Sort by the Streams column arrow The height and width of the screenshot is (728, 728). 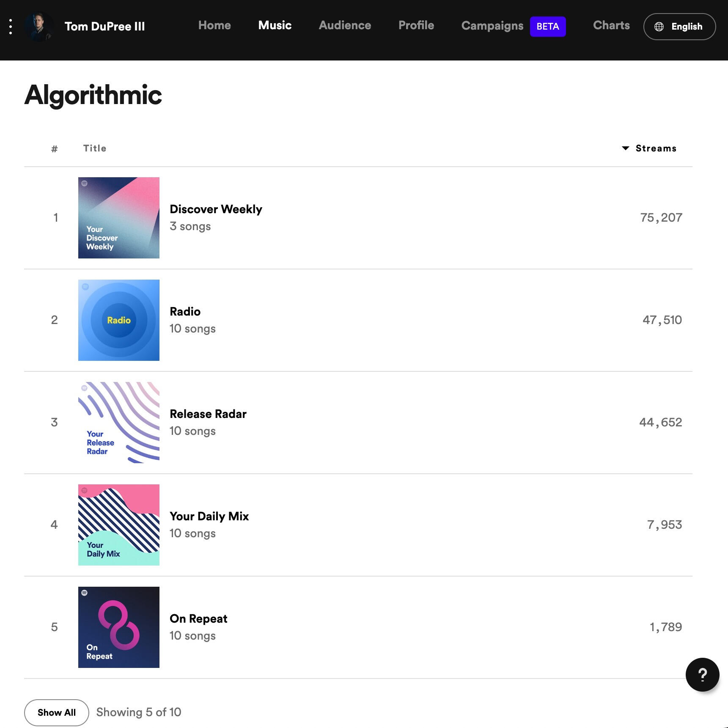click(x=626, y=148)
